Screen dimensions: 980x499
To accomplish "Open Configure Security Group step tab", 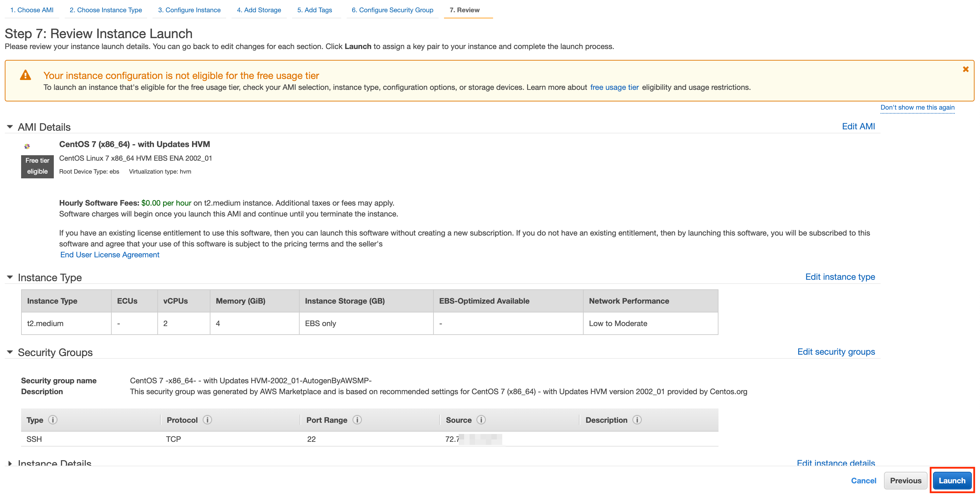I will point(392,10).
